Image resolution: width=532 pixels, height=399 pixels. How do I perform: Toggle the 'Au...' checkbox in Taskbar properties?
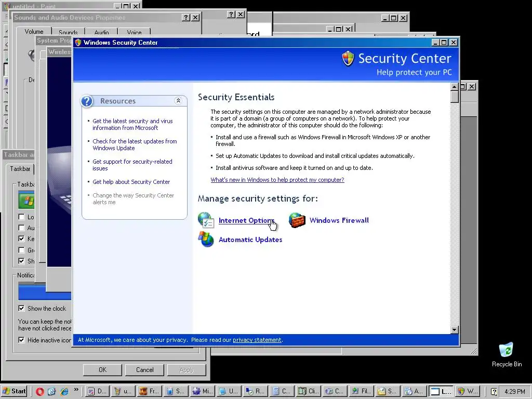tap(21, 228)
